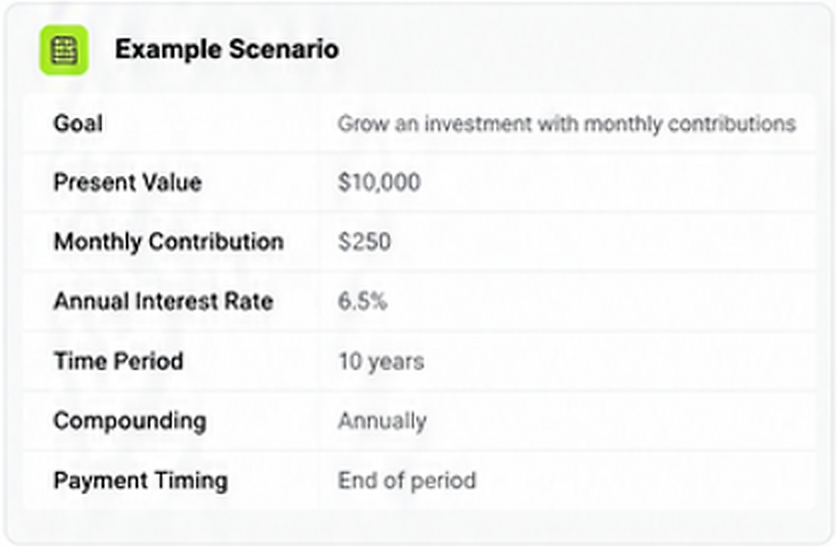Click the word Scenario in title

click(x=284, y=50)
